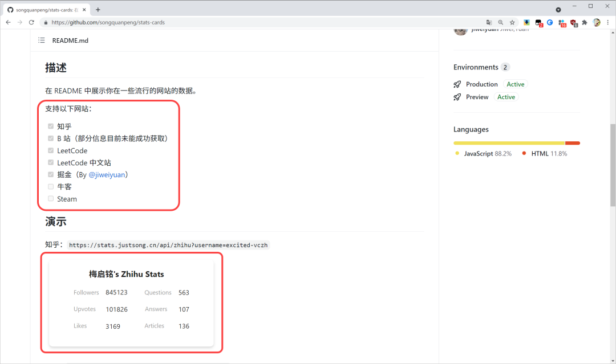The height and width of the screenshot is (364, 616).
Task: Go forward with the browser forward arrow
Action: click(x=19, y=22)
